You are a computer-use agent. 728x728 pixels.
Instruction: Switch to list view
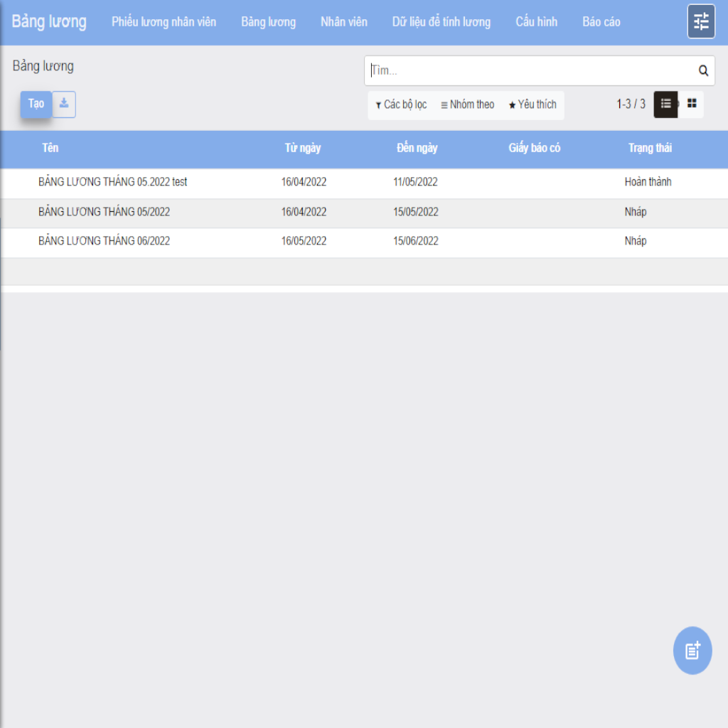[x=665, y=104]
